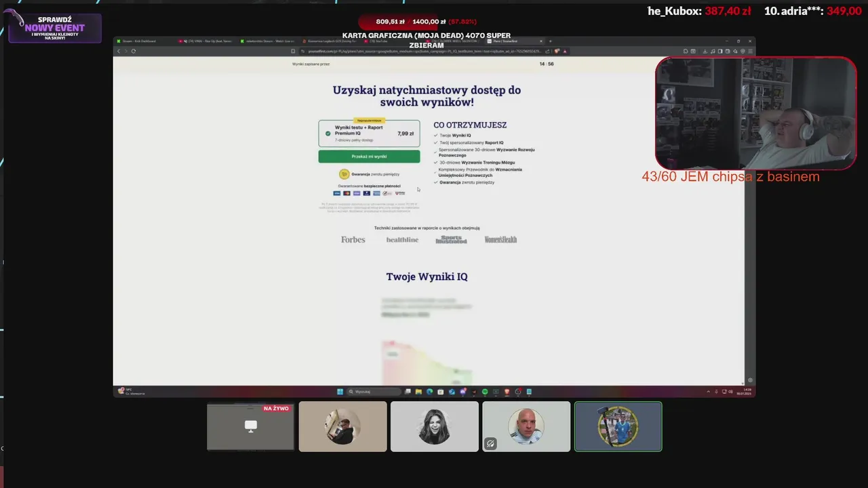Click the browser back arrow
The image size is (868, 488).
click(119, 51)
